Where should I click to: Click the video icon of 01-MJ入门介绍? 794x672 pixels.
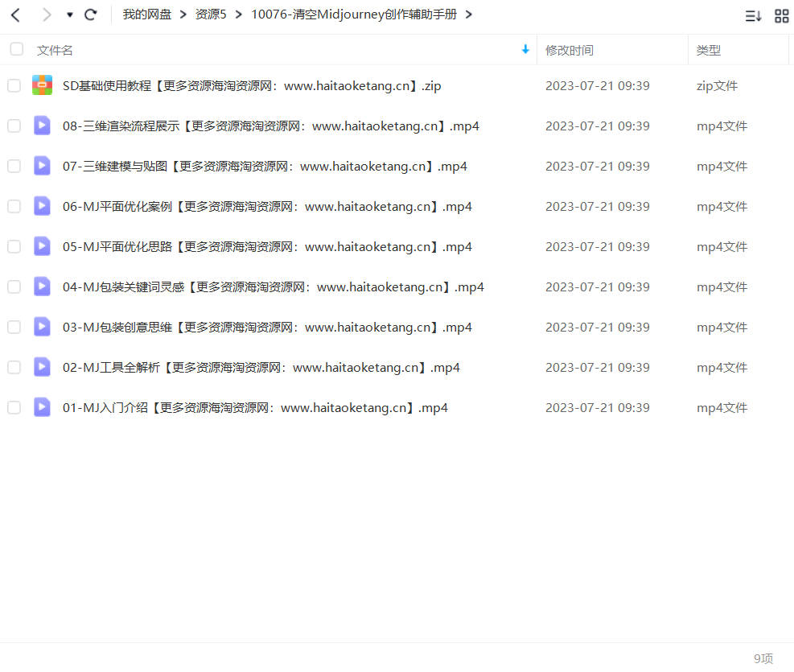pos(42,407)
